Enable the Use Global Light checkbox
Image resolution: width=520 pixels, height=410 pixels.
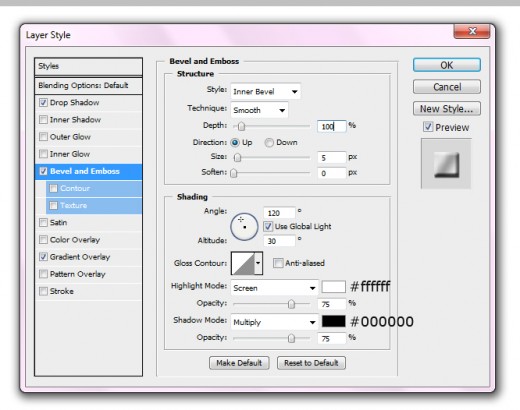click(268, 226)
